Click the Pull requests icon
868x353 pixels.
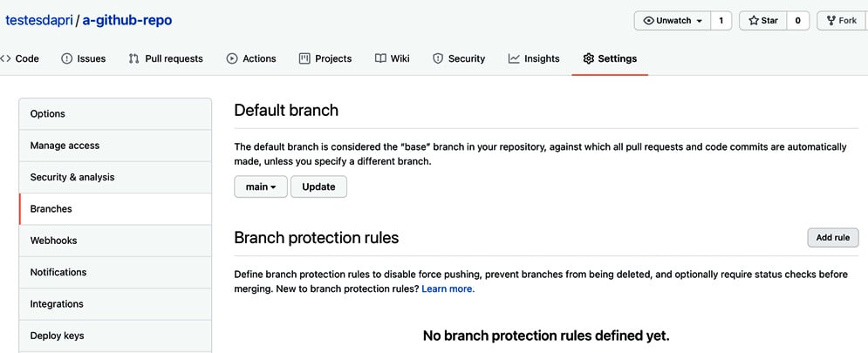click(x=133, y=58)
